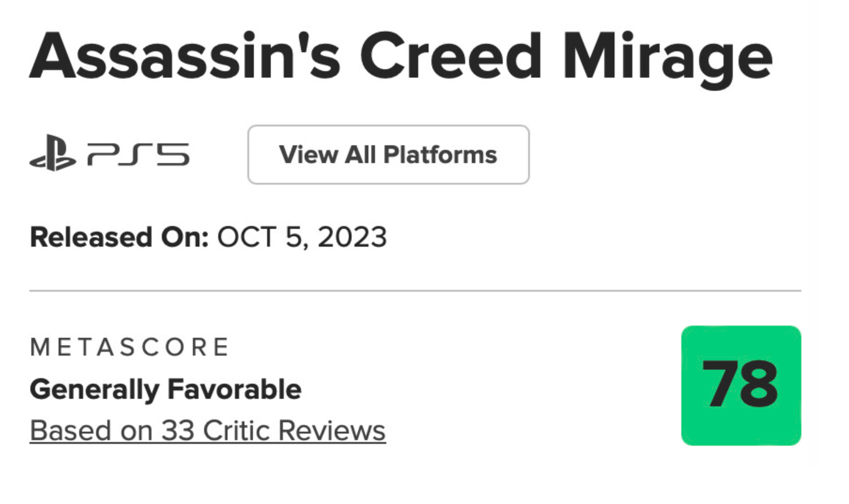Click the Generally Favorable rating text

[165, 389]
